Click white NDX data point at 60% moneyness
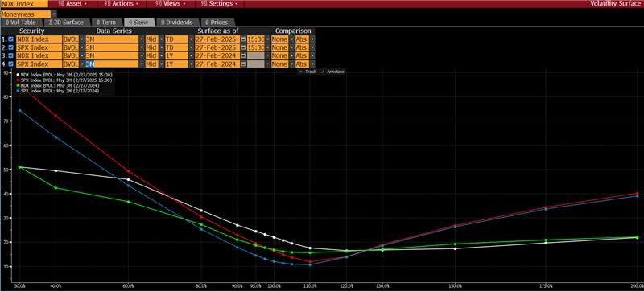644x291 pixels. coord(129,179)
